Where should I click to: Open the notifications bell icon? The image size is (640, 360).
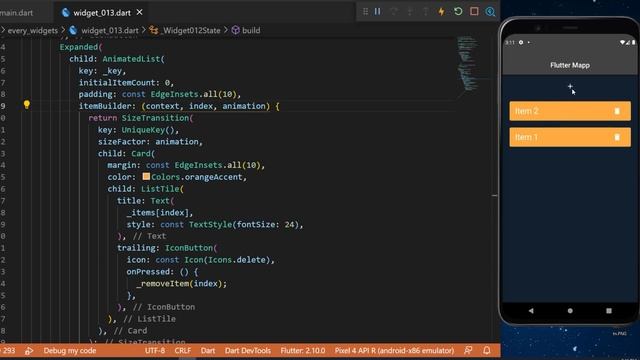click(x=487, y=350)
